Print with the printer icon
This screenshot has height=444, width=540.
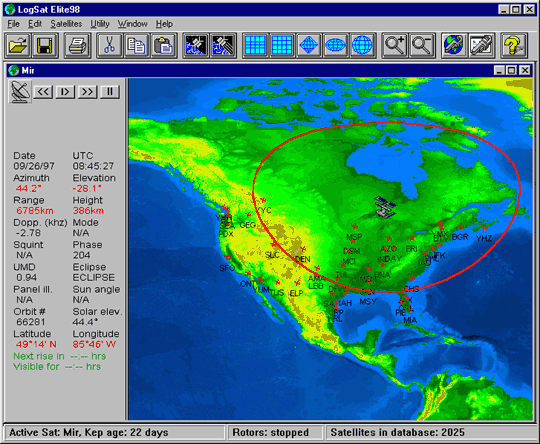click(x=77, y=45)
